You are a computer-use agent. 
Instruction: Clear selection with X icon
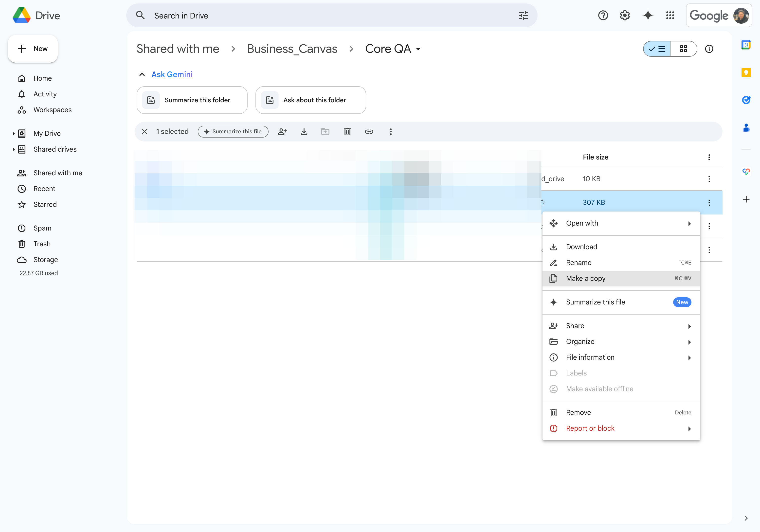144,132
